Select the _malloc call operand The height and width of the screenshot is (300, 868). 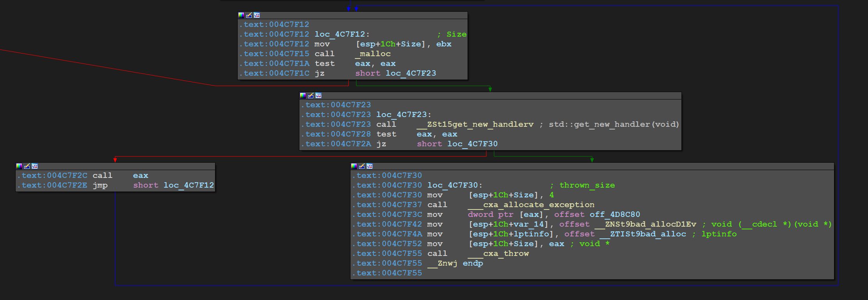(x=373, y=54)
